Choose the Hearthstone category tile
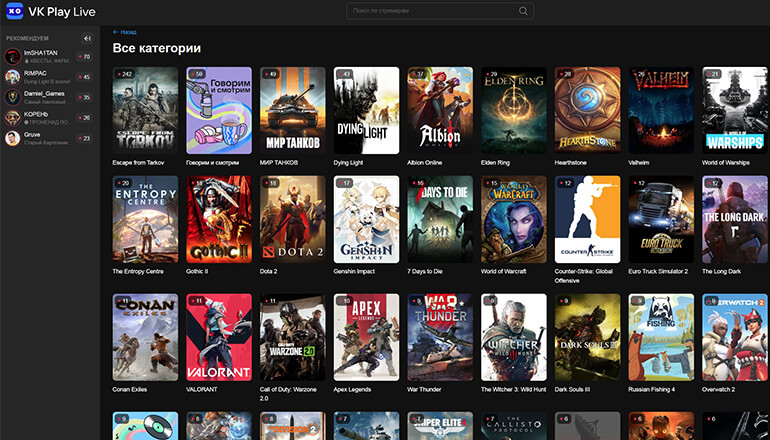Viewport: 770px width, 440px height. pos(587,110)
